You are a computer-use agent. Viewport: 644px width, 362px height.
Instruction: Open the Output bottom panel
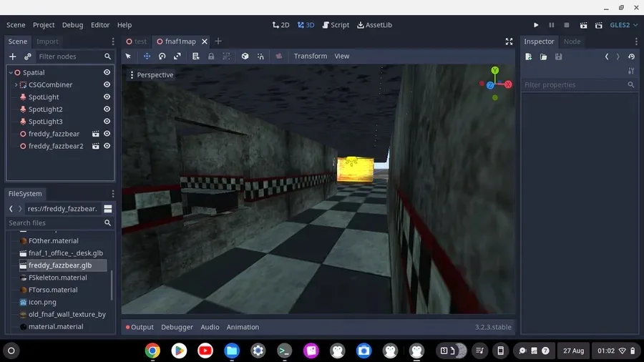140,327
